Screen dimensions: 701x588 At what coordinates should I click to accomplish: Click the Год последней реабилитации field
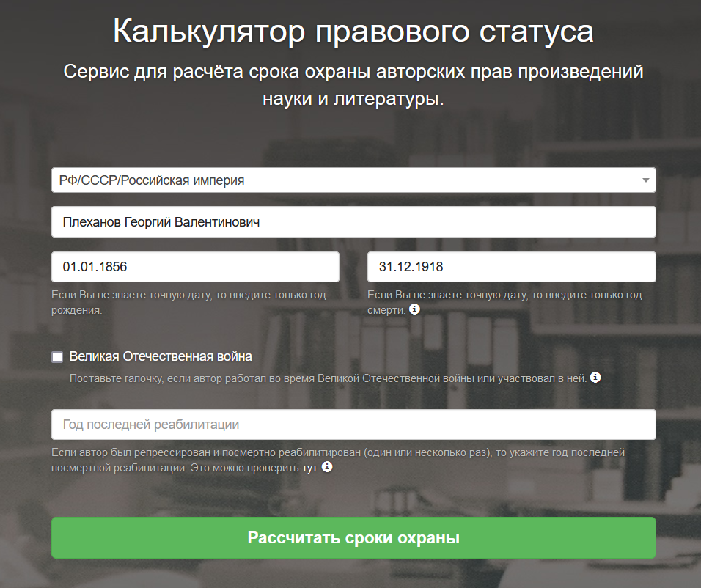pos(353,425)
